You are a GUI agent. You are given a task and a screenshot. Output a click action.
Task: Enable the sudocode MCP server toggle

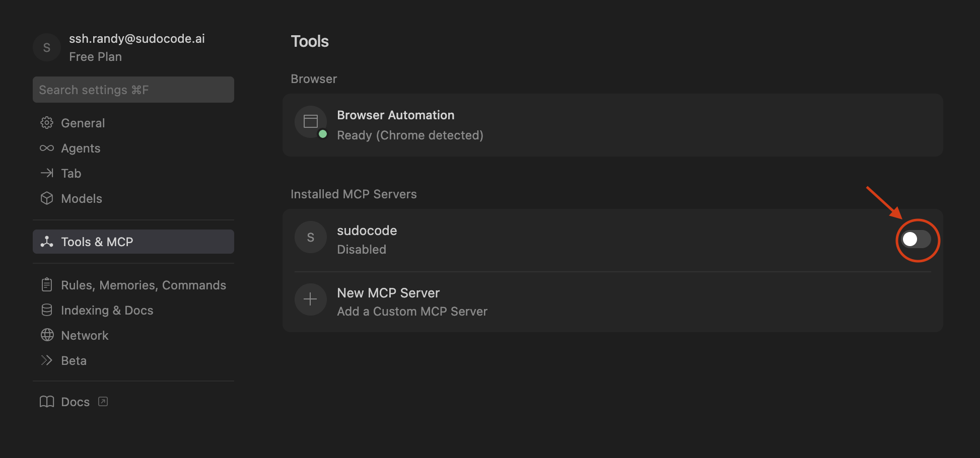pyautogui.click(x=916, y=240)
